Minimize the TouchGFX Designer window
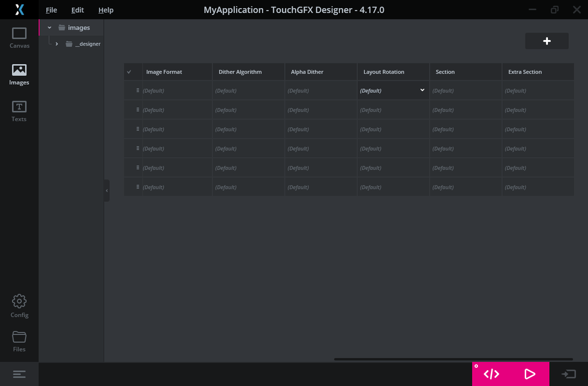 pyautogui.click(x=532, y=10)
